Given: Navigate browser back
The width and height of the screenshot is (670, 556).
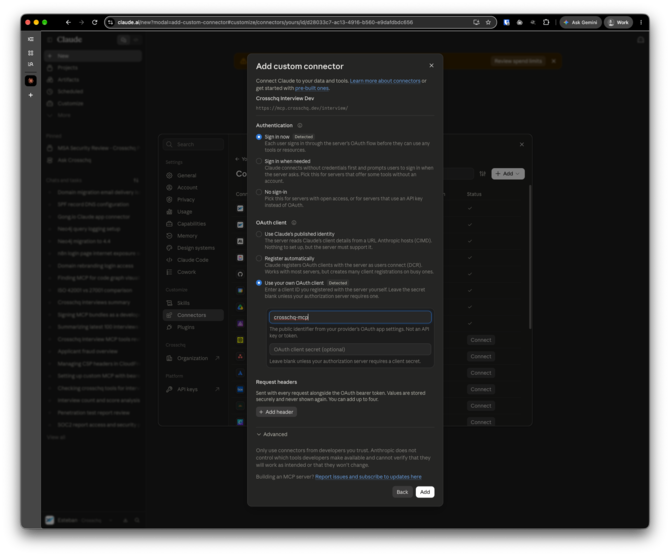Looking at the screenshot, I should (x=68, y=22).
